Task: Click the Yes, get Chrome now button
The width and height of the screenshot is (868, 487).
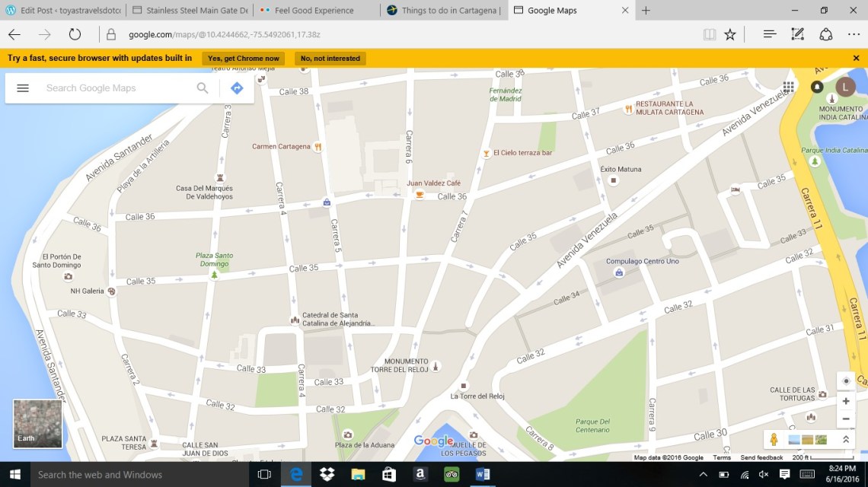Action: tap(243, 58)
